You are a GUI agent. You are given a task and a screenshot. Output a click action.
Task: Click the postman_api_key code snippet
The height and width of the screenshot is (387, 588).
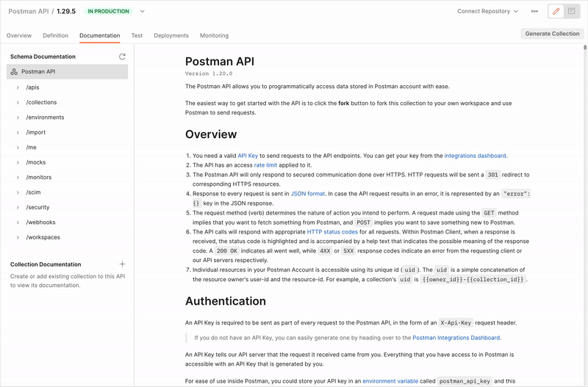(x=465, y=381)
